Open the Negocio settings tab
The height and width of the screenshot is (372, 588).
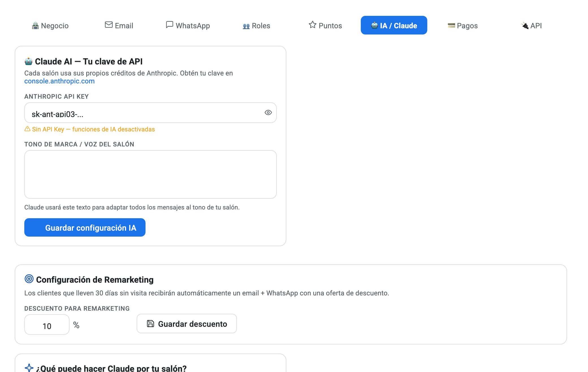click(50, 25)
